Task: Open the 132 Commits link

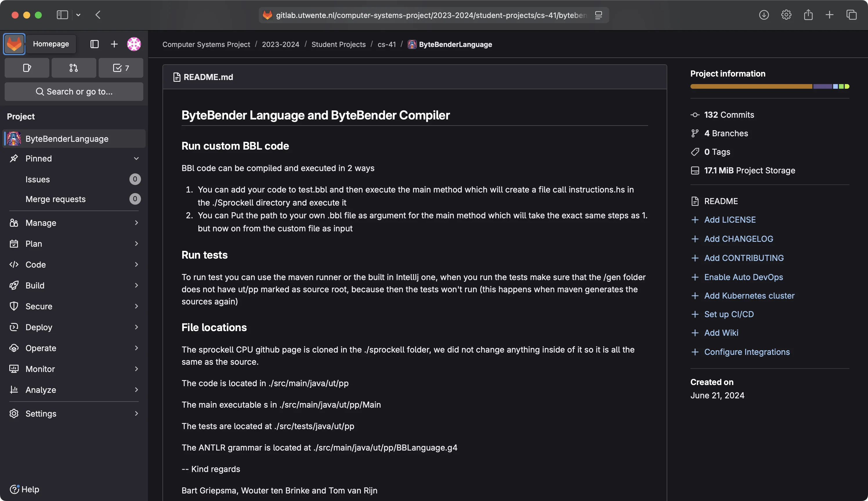Action: click(x=729, y=115)
